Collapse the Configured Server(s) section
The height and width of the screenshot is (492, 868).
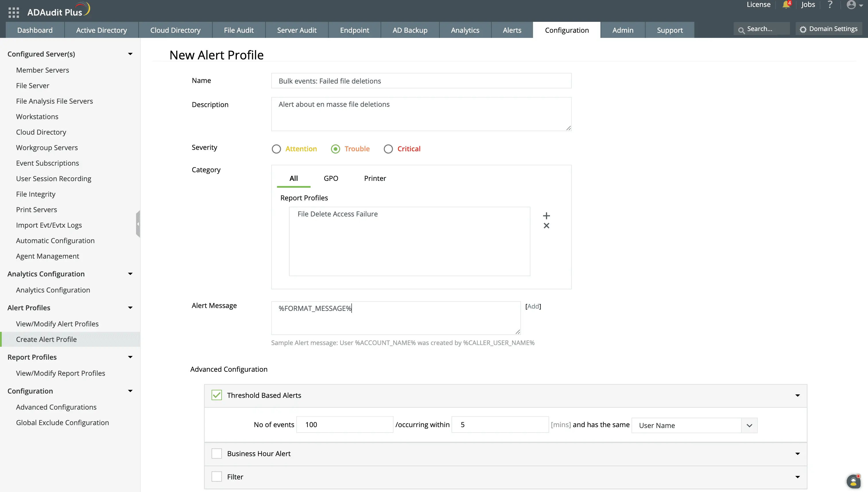[130, 54]
